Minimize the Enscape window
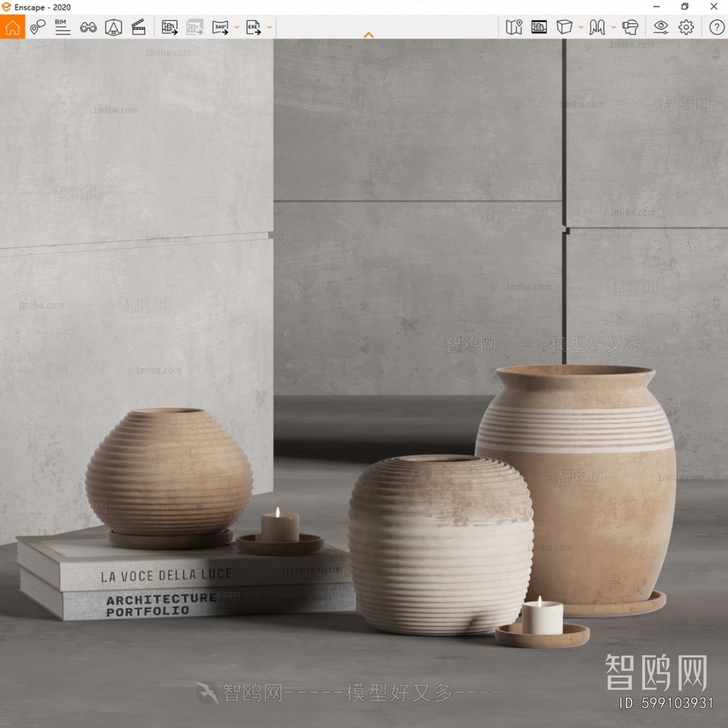Viewport: 728px width, 728px height. [x=657, y=7]
